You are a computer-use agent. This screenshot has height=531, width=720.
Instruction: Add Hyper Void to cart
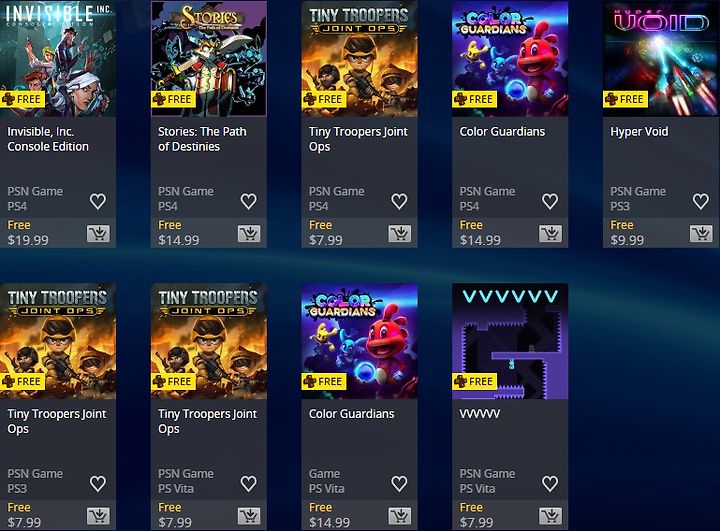click(x=701, y=234)
